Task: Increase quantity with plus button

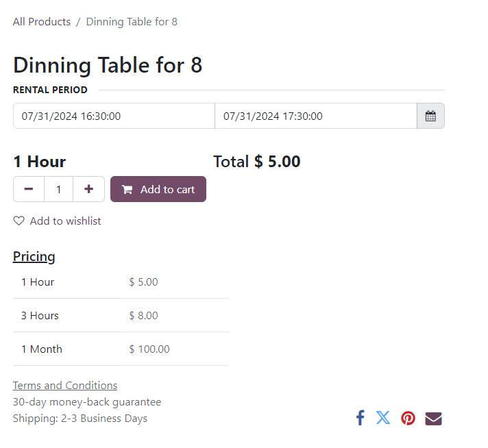Action: tap(88, 189)
